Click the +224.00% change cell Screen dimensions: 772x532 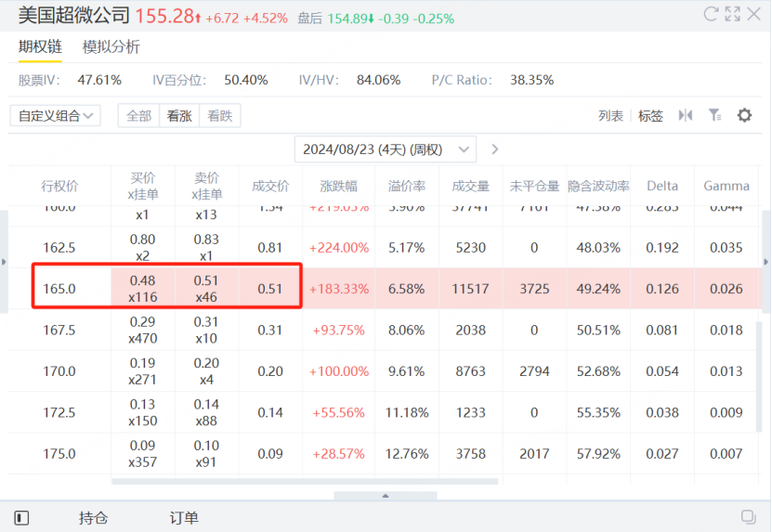[339, 248]
